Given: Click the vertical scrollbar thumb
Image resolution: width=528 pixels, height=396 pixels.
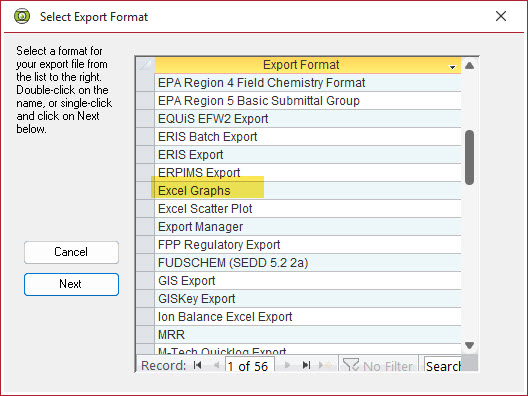Looking at the screenshot, I should click(x=469, y=157).
